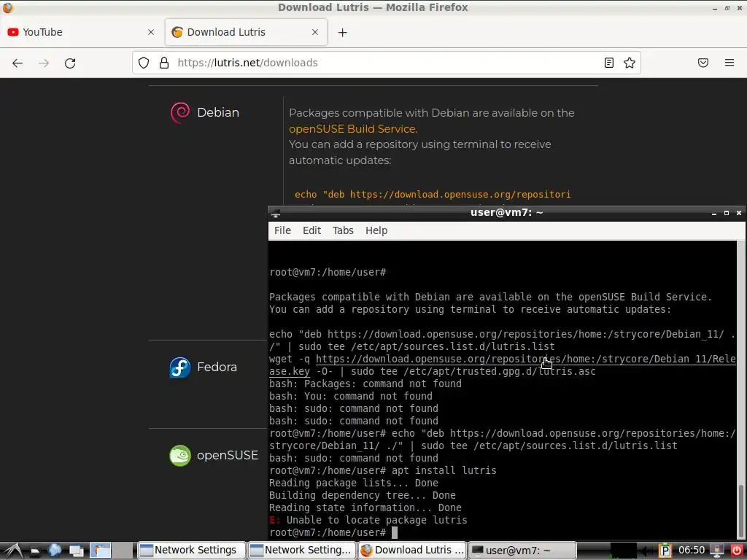Viewport: 747px width, 560px height.
Task: Click the show desktop taskbar icon
Action: pos(76,551)
